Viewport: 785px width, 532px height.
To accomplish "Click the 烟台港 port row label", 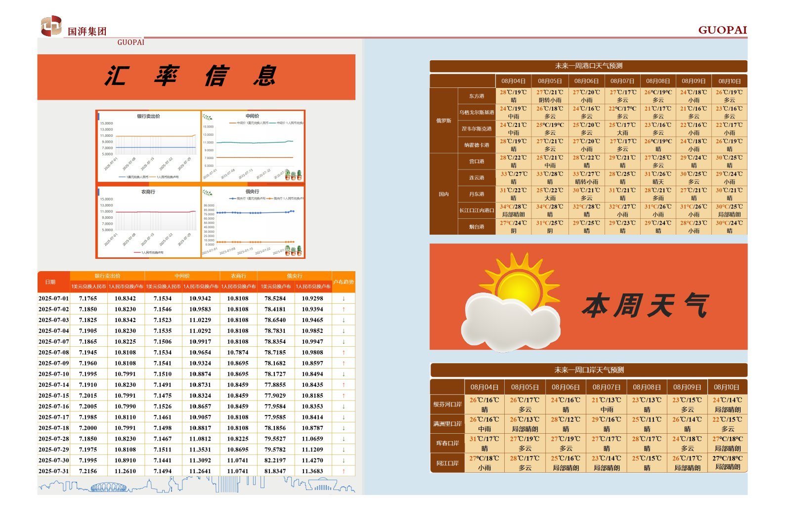I will click(477, 227).
